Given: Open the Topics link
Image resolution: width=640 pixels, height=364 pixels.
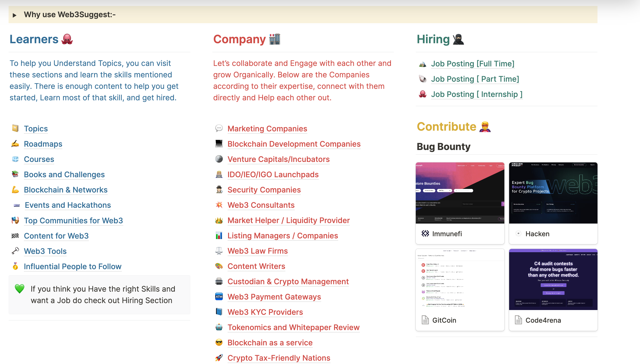Looking at the screenshot, I should (x=36, y=129).
